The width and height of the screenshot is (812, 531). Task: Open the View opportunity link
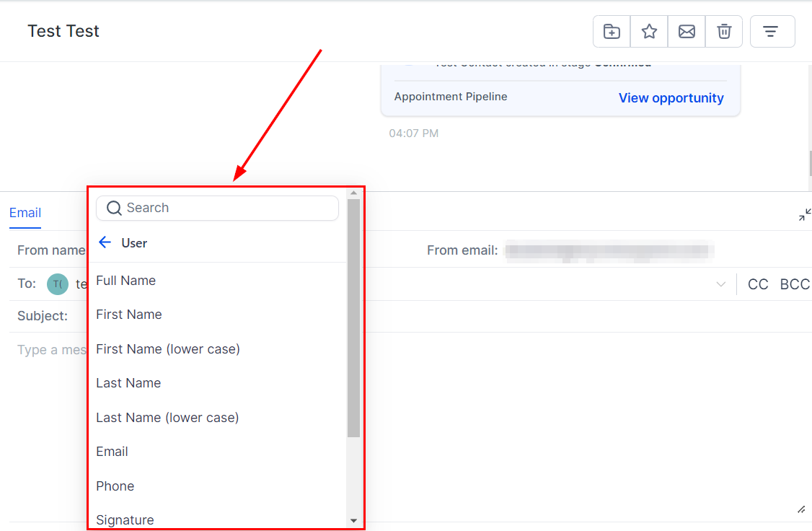tap(671, 98)
